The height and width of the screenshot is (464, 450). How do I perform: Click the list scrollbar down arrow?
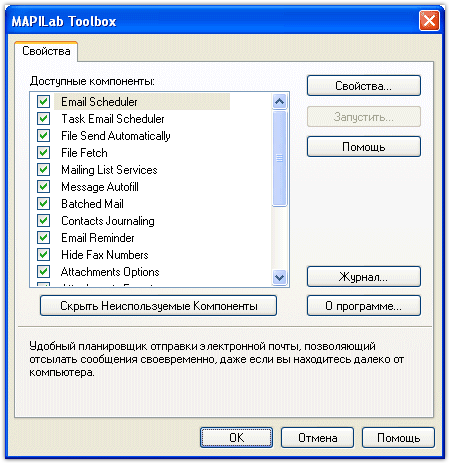click(x=279, y=277)
